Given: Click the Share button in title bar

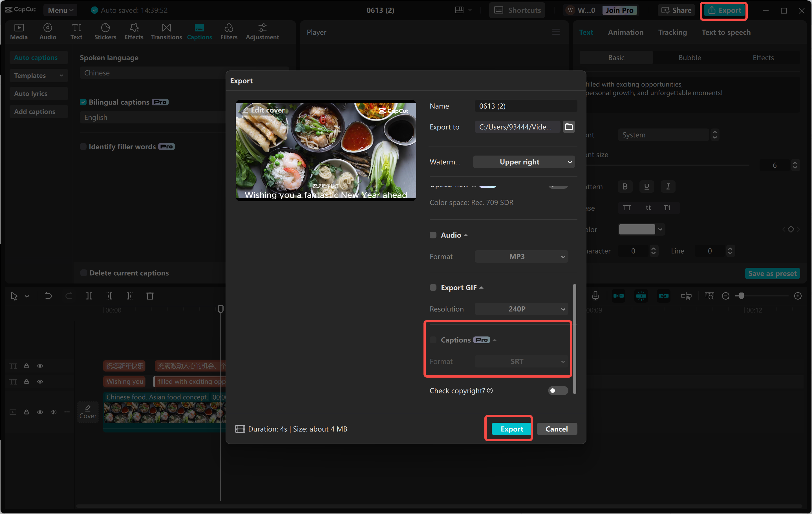Looking at the screenshot, I should pos(676,10).
